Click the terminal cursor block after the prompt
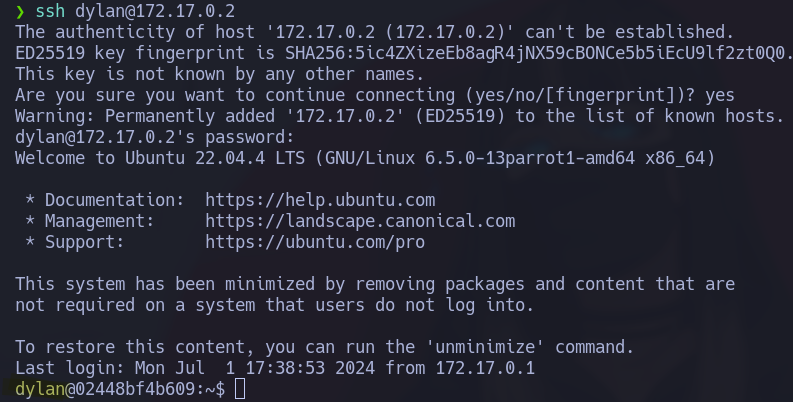The image size is (793, 402). coord(239,390)
